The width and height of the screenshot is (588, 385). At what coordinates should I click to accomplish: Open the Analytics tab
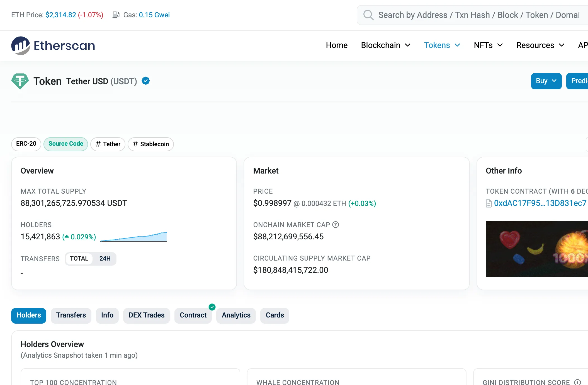click(x=236, y=316)
